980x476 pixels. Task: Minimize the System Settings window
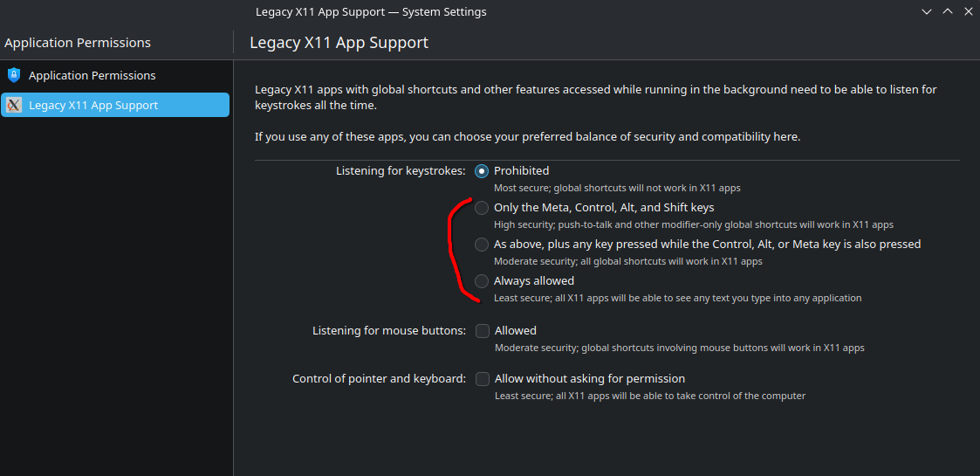click(x=925, y=12)
